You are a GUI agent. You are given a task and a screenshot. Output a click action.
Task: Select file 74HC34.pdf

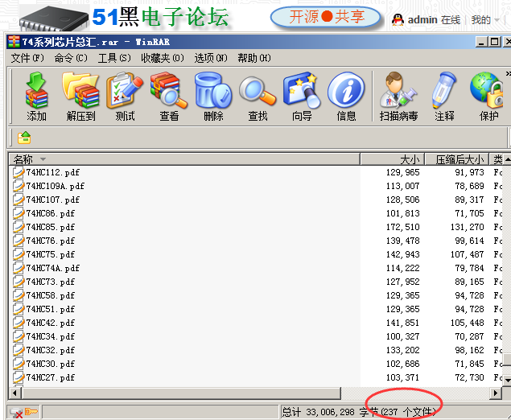tap(50, 336)
